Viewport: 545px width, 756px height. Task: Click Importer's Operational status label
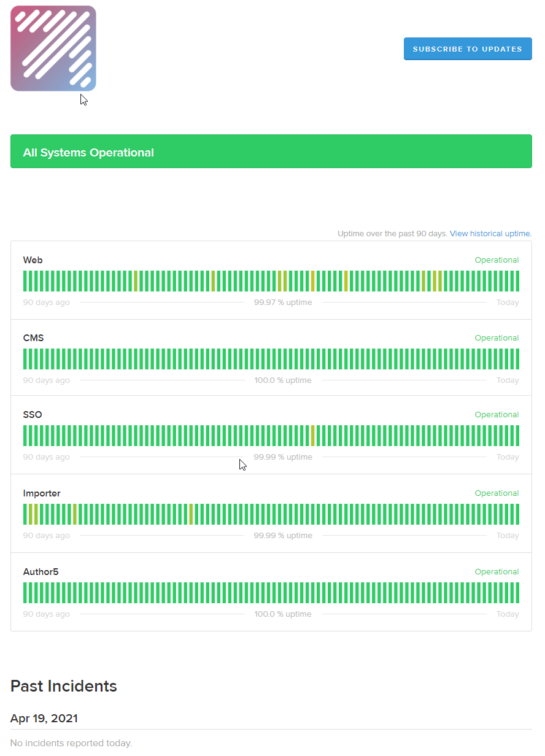pos(497,493)
